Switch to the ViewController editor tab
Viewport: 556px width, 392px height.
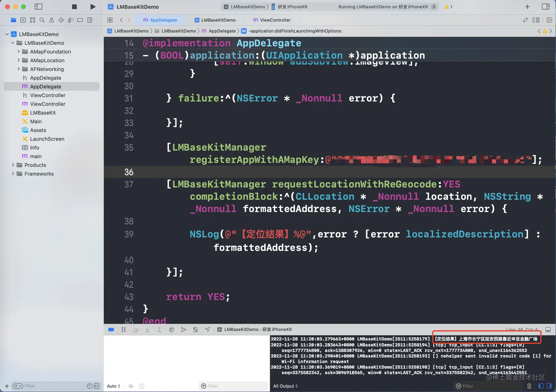(x=272, y=20)
